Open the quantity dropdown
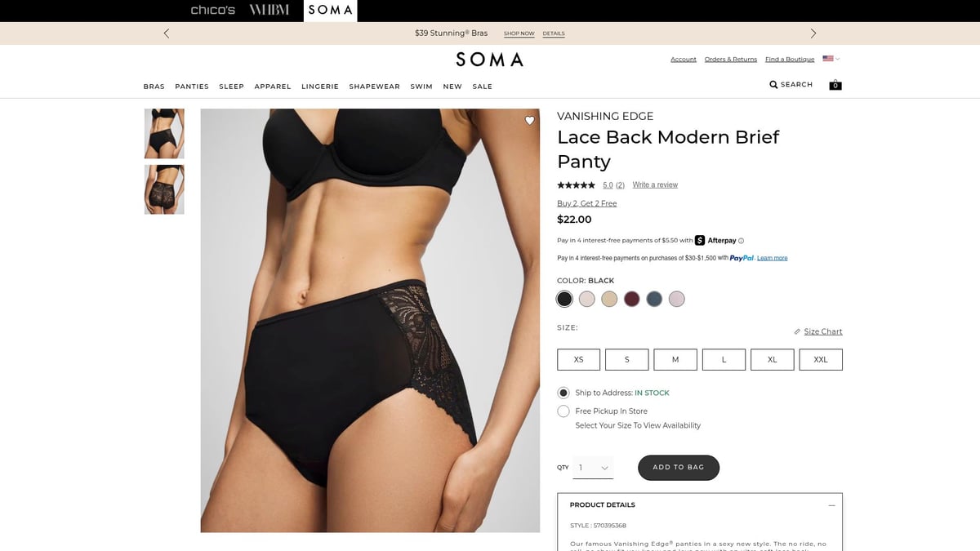The width and height of the screenshot is (980, 551). pos(593,468)
